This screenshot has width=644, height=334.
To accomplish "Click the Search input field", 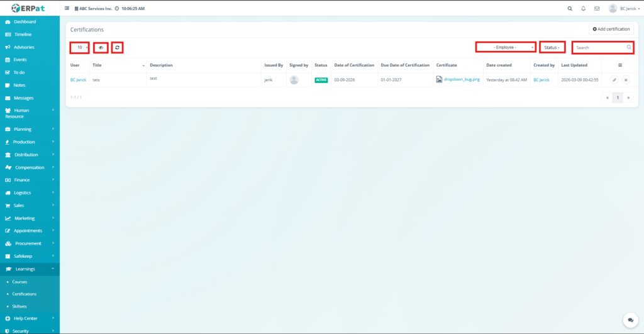I will tap(599, 47).
